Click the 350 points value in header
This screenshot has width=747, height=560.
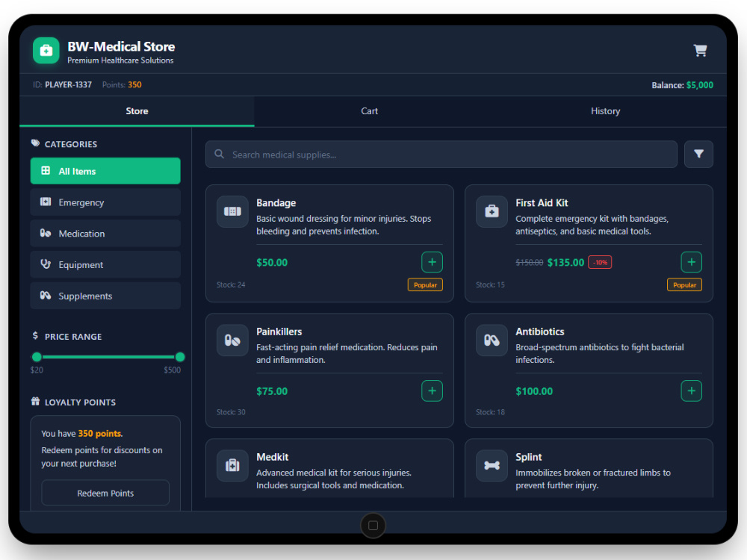[x=134, y=85]
